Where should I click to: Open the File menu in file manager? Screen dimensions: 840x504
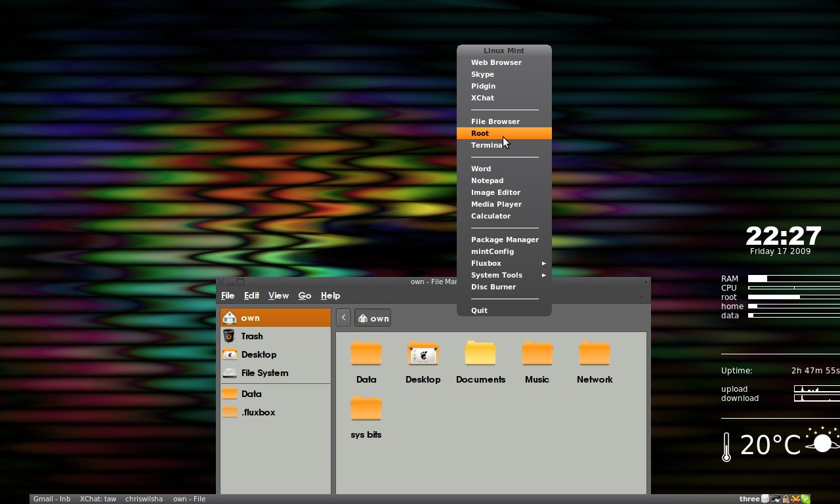228,295
